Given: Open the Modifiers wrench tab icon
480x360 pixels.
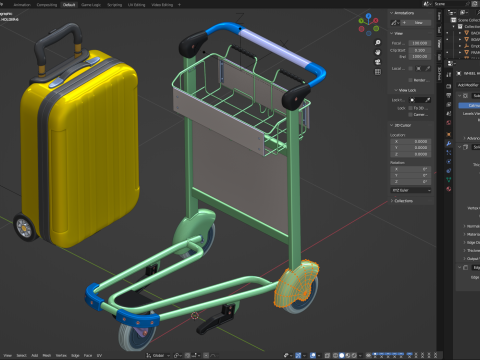Looking at the screenshot, I should pyautogui.click(x=449, y=144).
